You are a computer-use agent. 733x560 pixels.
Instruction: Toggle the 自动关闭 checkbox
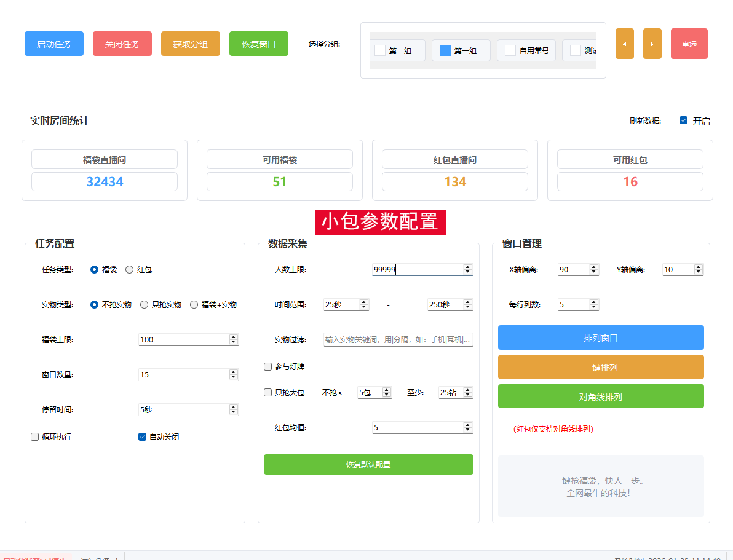click(x=143, y=436)
